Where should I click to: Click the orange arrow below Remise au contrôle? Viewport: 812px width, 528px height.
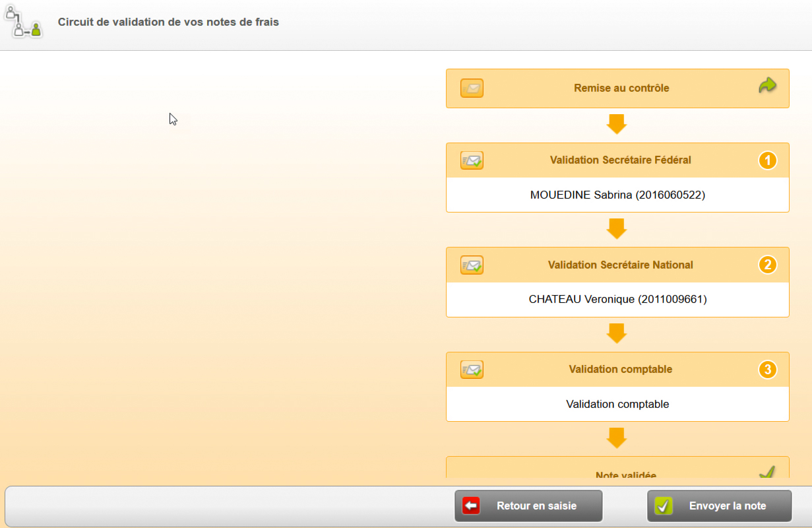click(616, 124)
